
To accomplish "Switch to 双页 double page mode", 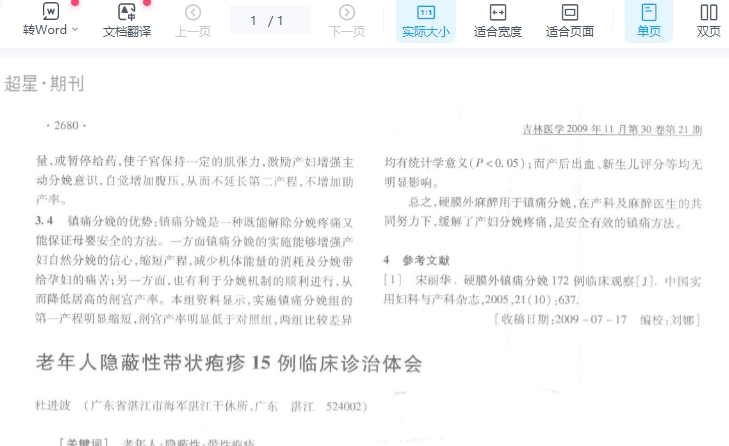I will tap(708, 20).
